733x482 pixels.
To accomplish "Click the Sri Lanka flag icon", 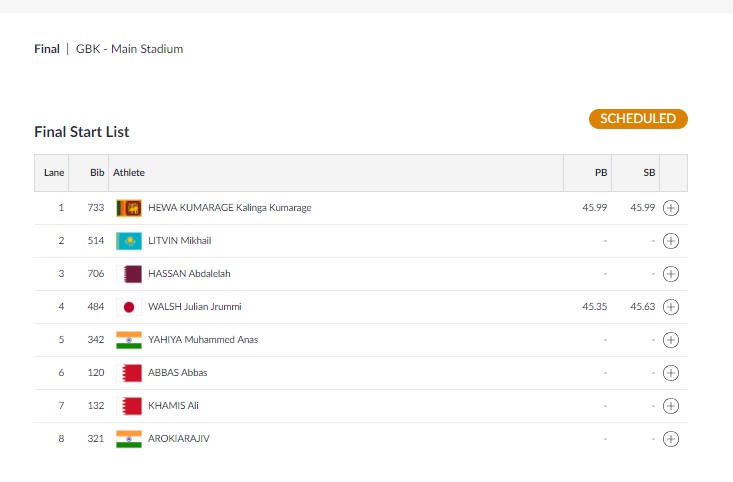I will pyautogui.click(x=129, y=208).
